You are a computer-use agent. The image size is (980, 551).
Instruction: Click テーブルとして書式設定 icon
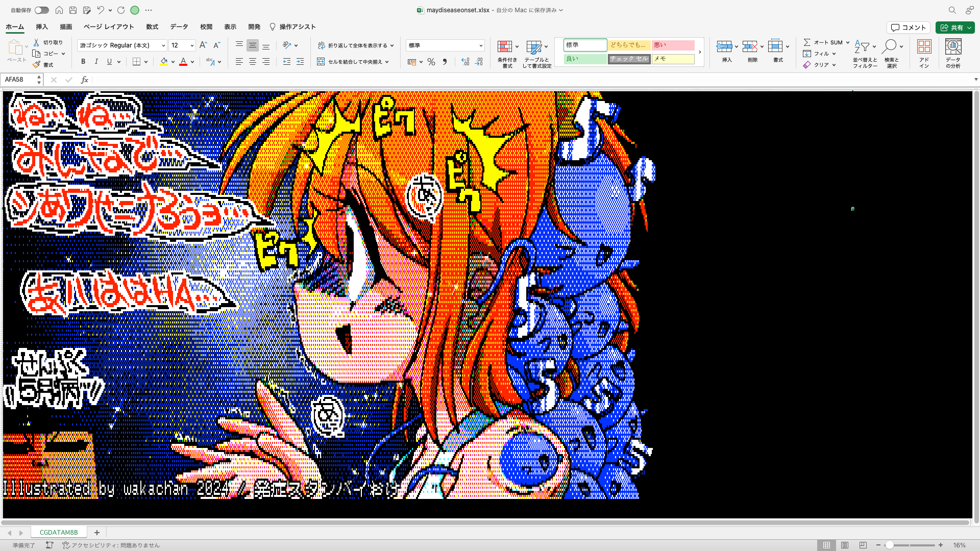click(534, 47)
